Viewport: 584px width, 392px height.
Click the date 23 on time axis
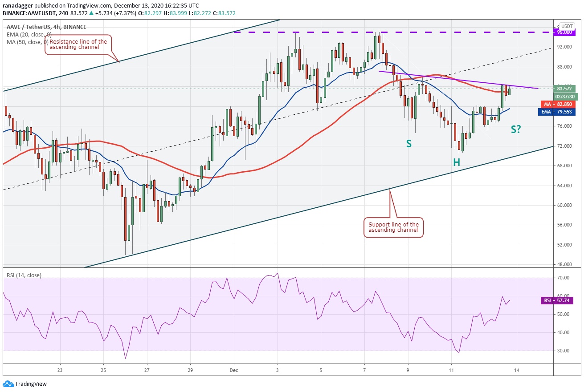click(59, 370)
